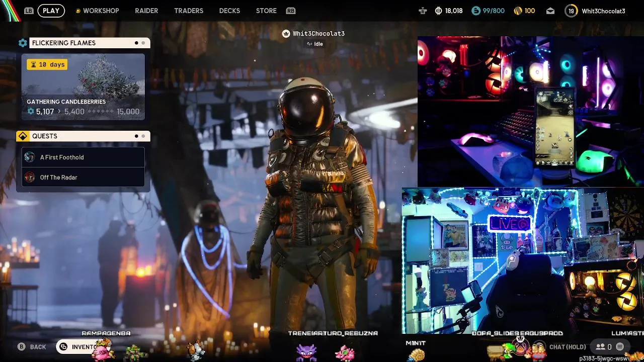
Task: Click the Flickering Flames gear icon
Action: 23,43
